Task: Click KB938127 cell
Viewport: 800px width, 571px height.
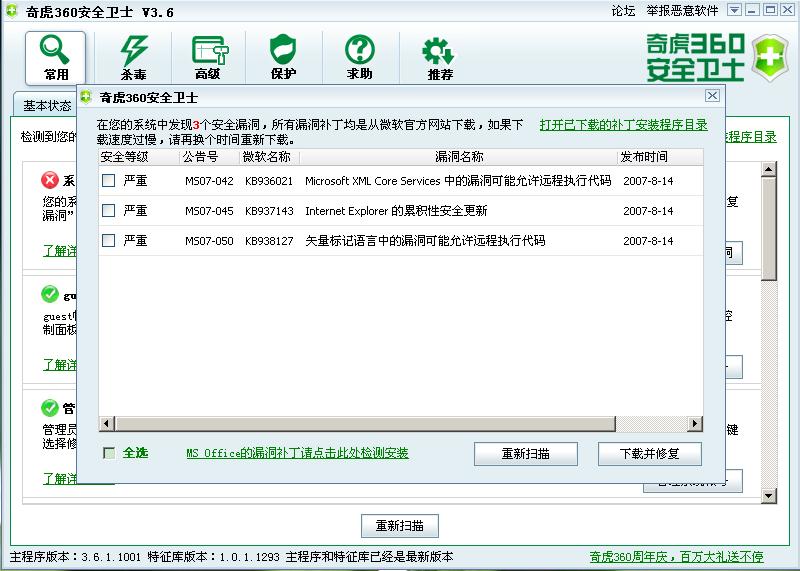Action: coord(269,240)
